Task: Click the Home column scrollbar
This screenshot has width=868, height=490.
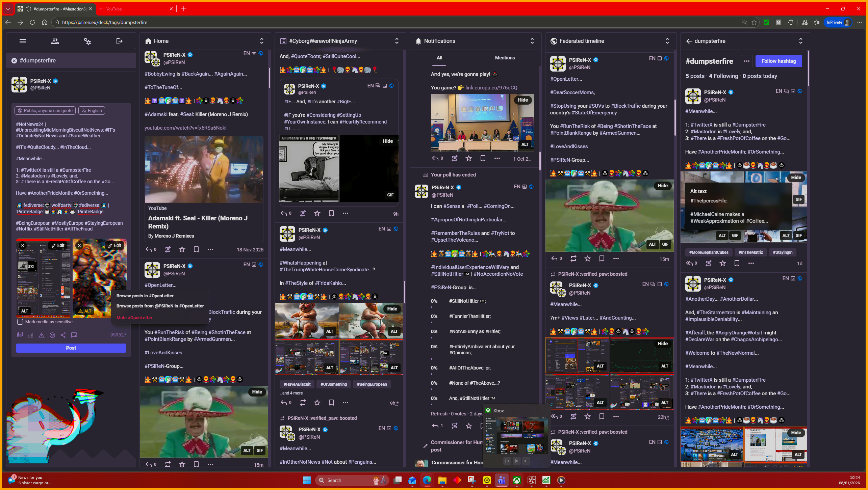Action: click(x=269, y=78)
